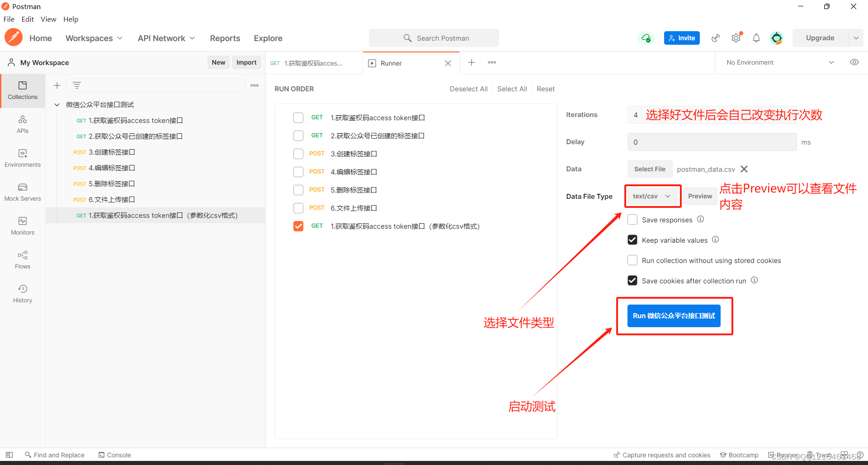868x465 pixels.
Task: Open the Collections sidebar panel
Action: (x=23, y=90)
